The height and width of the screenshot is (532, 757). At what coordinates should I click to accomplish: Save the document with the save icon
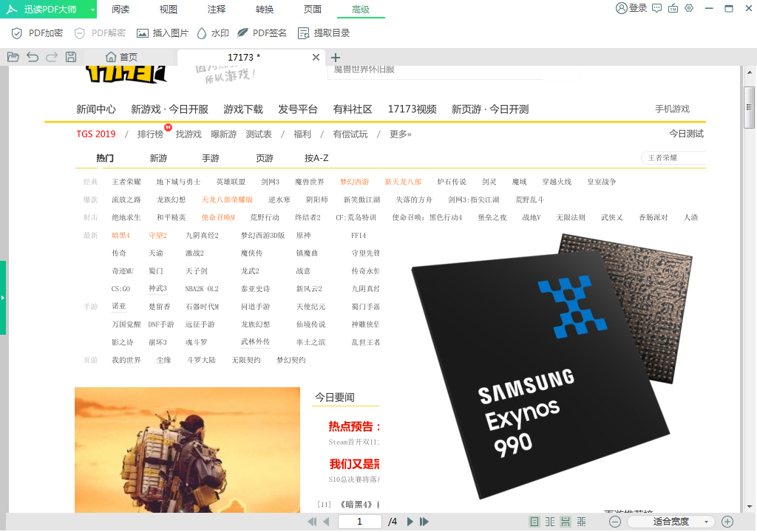pyautogui.click(x=70, y=56)
